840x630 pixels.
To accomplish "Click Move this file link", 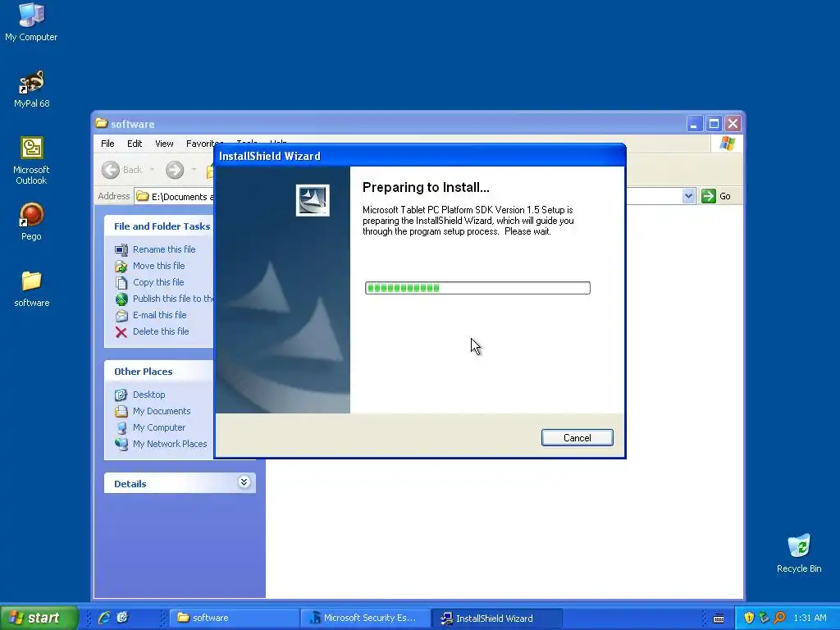I will (158, 266).
